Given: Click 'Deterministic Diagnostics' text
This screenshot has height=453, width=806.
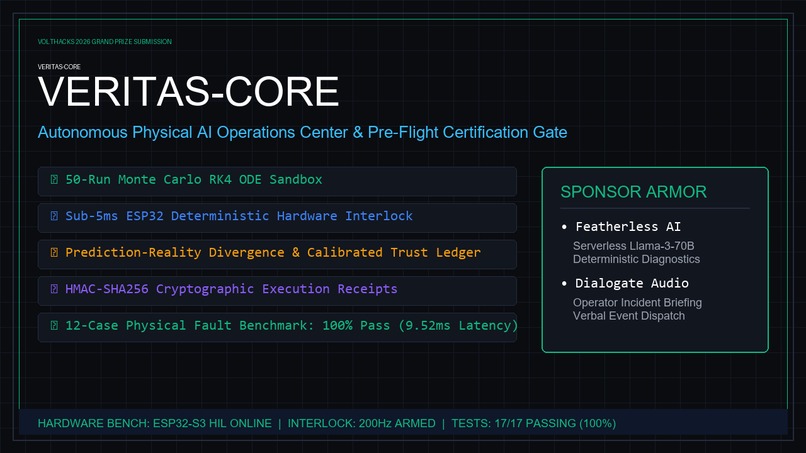Looking at the screenshot, I should point(636,259).
